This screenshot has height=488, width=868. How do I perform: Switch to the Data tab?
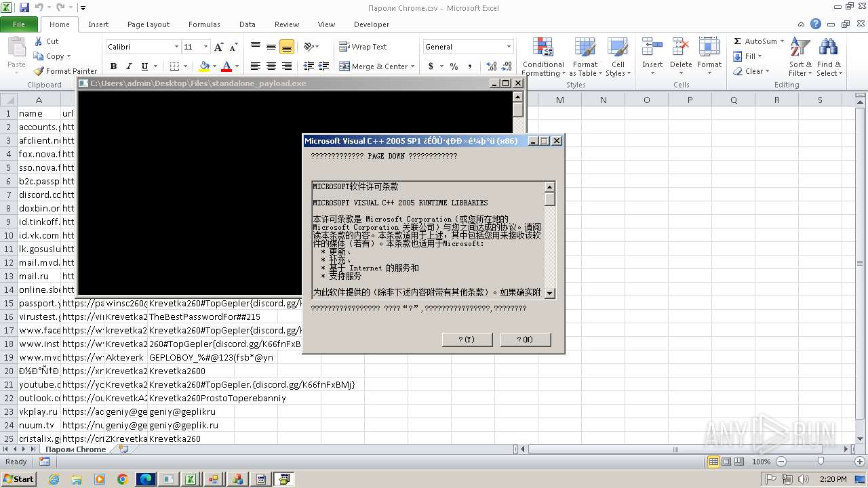[248, 24]
